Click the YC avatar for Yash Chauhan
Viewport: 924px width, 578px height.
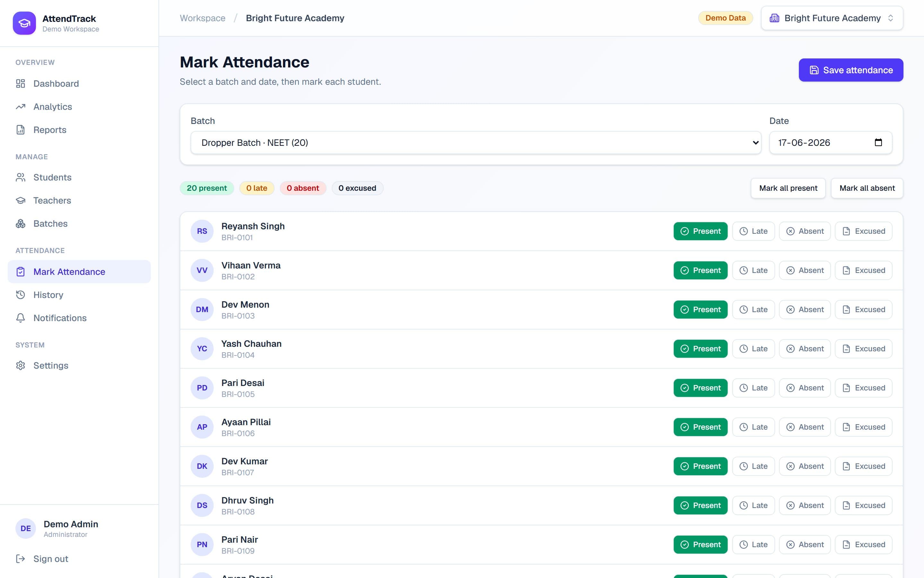coord(202,349)
